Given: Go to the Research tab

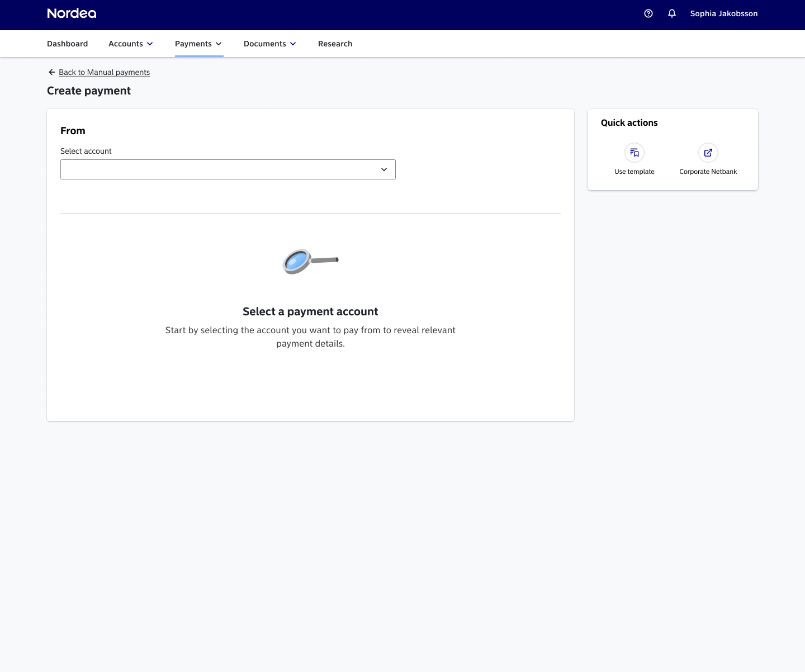Looking at the screenshot, I should click(x=335, y=44).
